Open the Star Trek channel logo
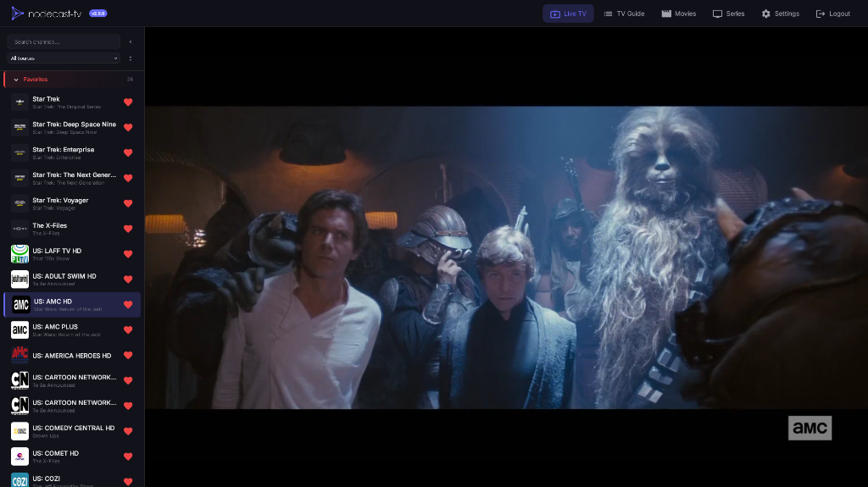The image size is (868, 487). pos(20,102)
